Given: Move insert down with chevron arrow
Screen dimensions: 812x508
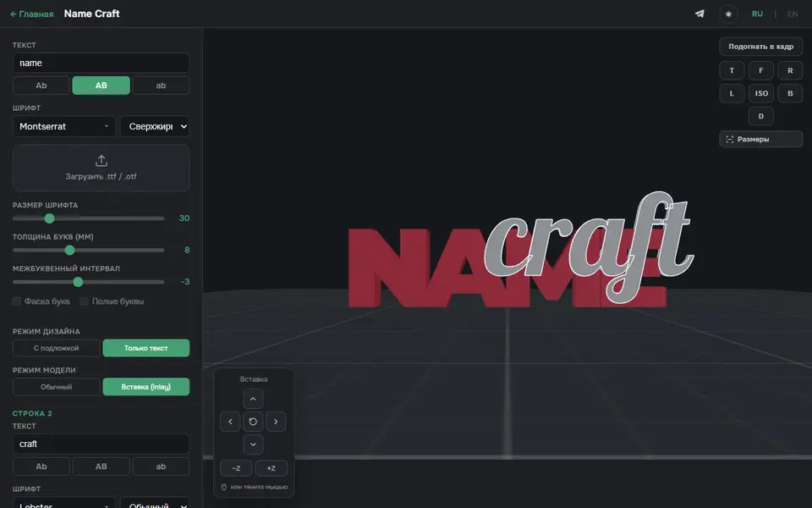Looking at the screenshot, I should point(253,444).
